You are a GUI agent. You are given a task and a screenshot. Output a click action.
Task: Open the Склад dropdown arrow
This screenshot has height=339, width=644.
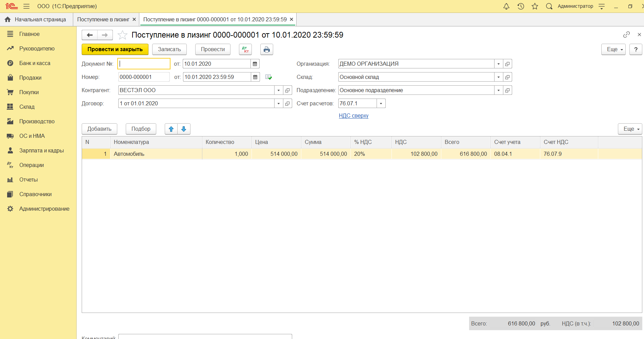pyautogui.click(x=498, y=77)
